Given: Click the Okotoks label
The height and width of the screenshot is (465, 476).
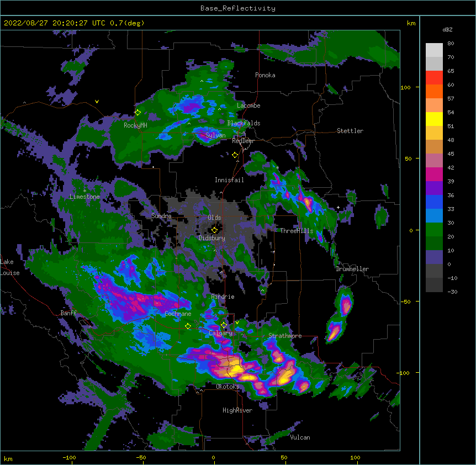Looking at the screenshot, I should click(x=228, y=387).
